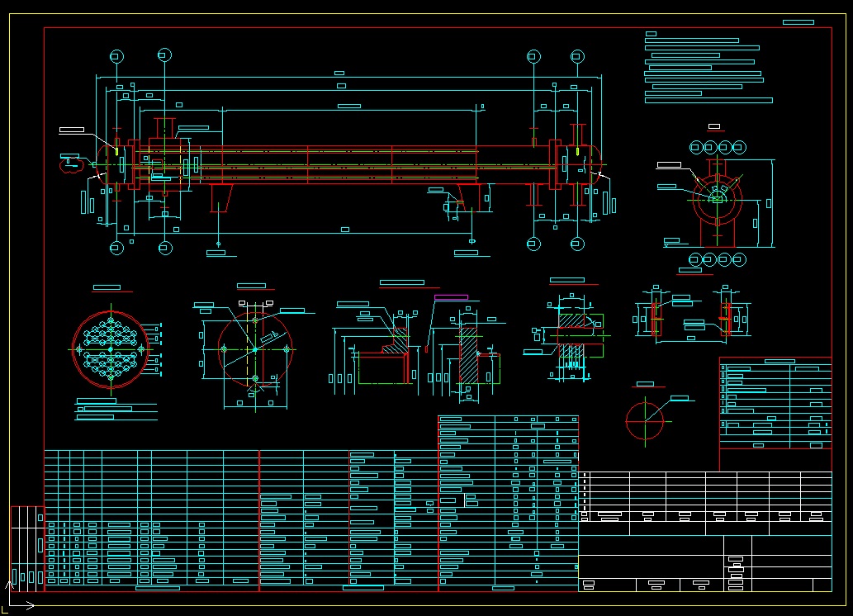Click the magenta label above the flange section
The image size is (853, 616).
[450, 297]
